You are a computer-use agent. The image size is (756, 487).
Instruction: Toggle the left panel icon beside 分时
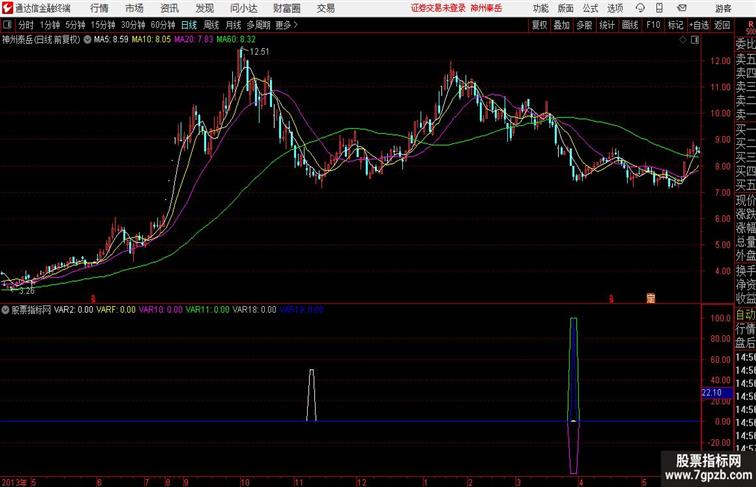(7, 25)
